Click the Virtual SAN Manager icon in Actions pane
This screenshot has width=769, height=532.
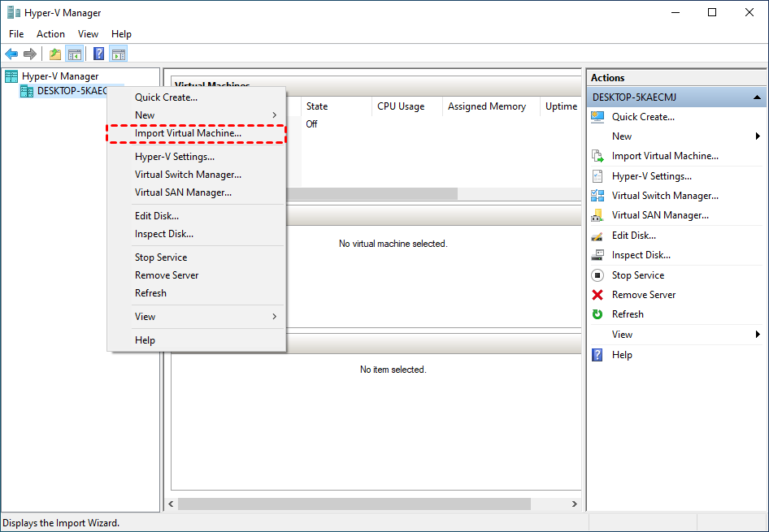coord(597,215)
